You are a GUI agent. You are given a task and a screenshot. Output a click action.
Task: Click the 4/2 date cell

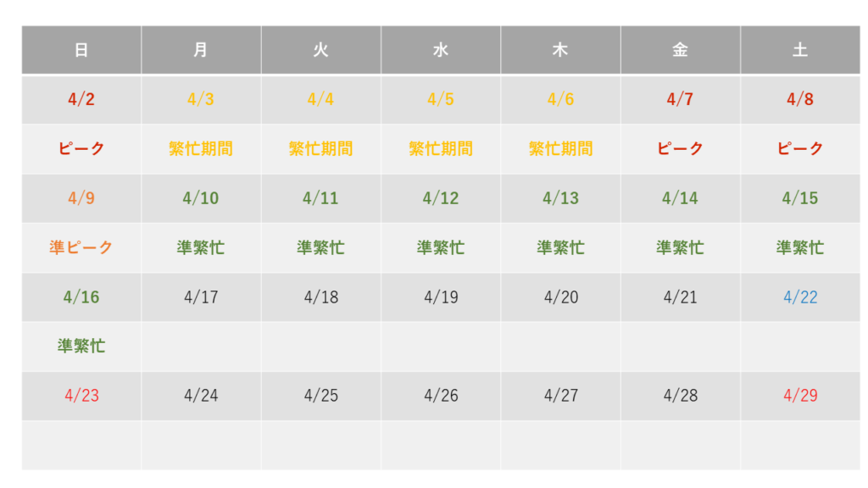point(81,100)
